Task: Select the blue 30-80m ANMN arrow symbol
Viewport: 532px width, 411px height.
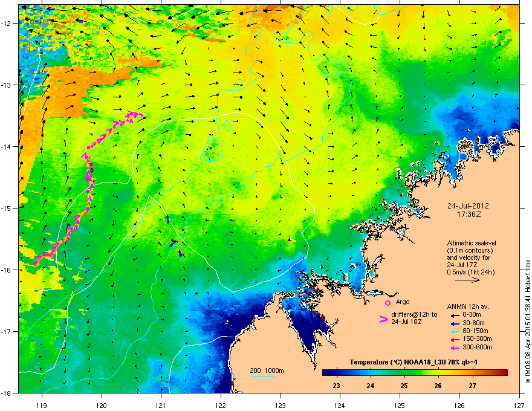Action: tap(454, 323)
